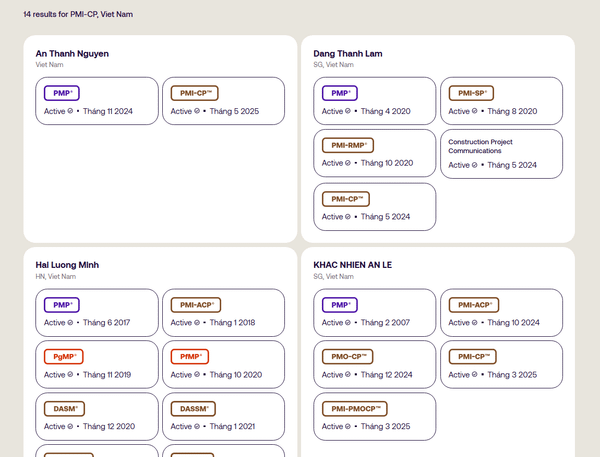Image resolution: width=600 pixels, height=457 pixels.
Task: Click Dang Thanh Lam's PMI-RMP badge
Action: tap(348, 145)
